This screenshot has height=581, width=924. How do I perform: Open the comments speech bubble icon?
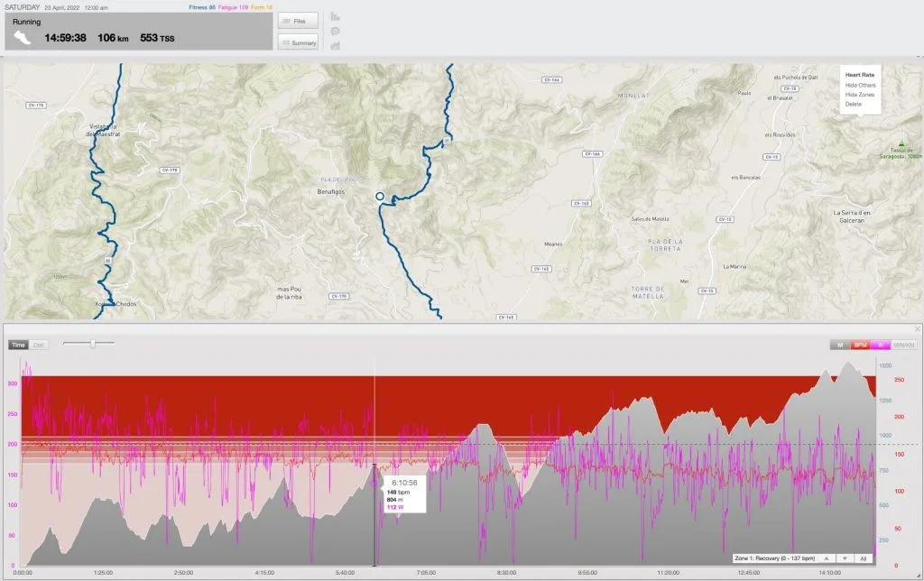pos(335,32)
